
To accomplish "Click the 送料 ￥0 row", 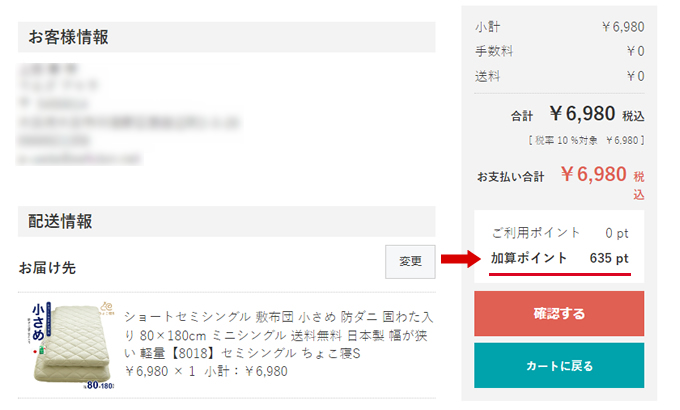I will 559,76.
